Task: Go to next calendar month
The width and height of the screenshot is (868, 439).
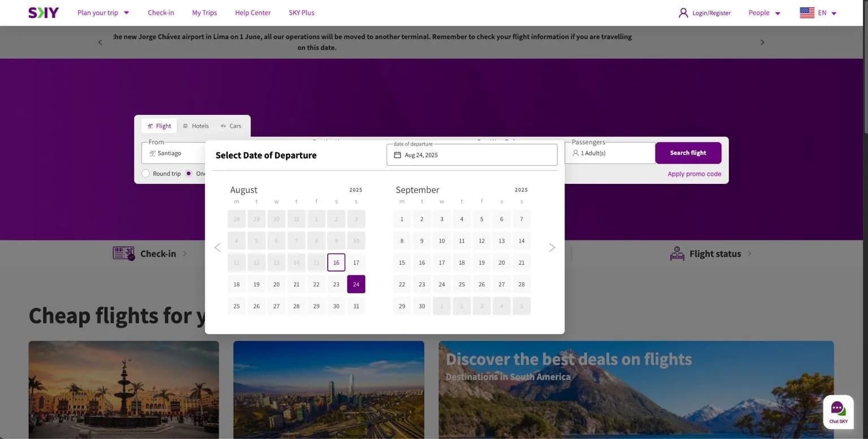Action: pos(552,247)
